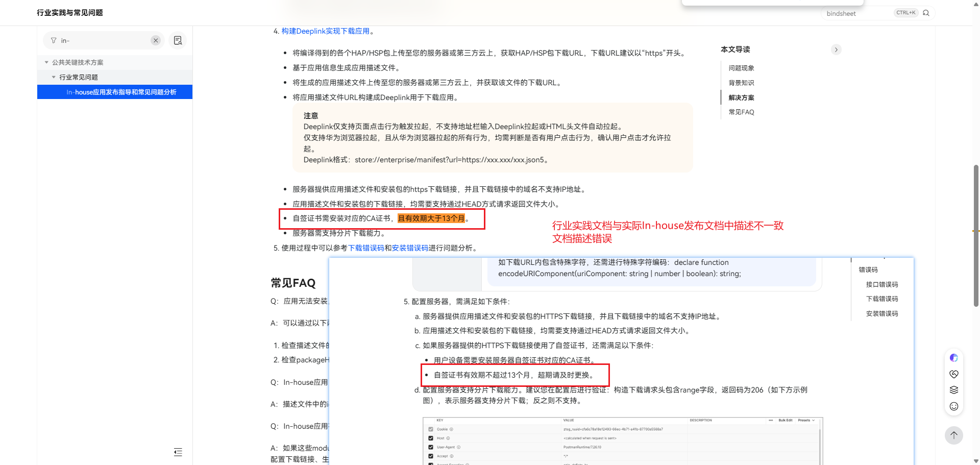Click the search magnifier icon in top bar
This screenshot has width=980, height=465.
[926, 13]
